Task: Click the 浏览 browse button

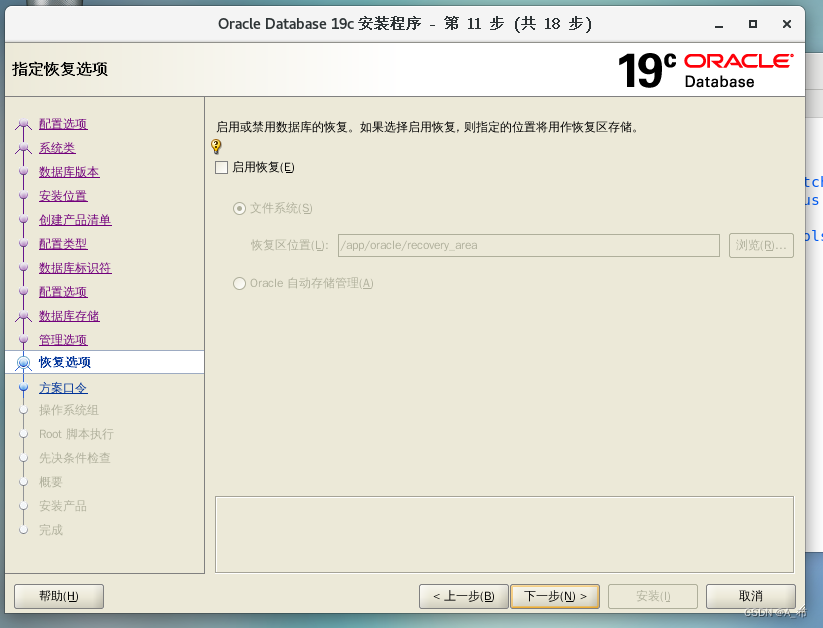Action: 761,245
